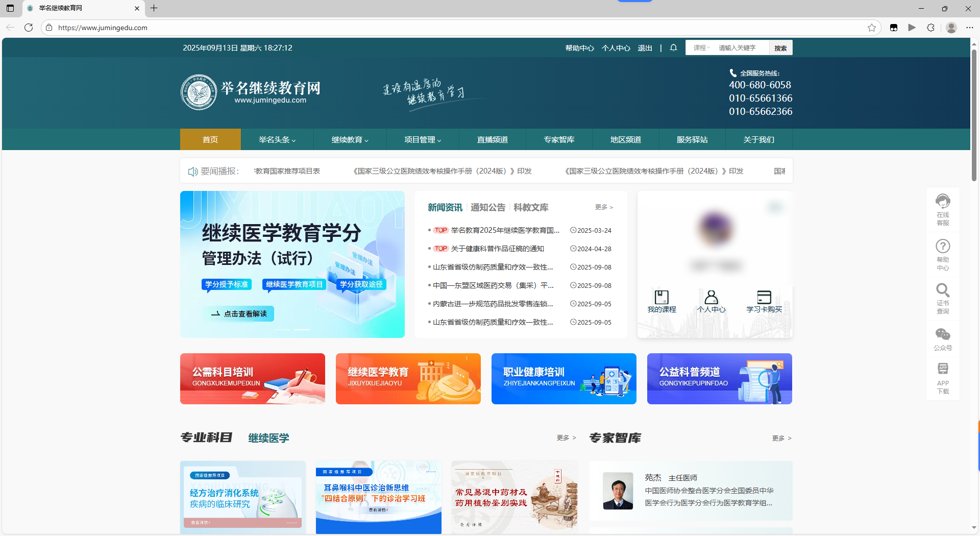This screenshot has width=980, height=536.
Task: Close the 举名继续教育网 browser tab
Action: (x=137, y=8)
